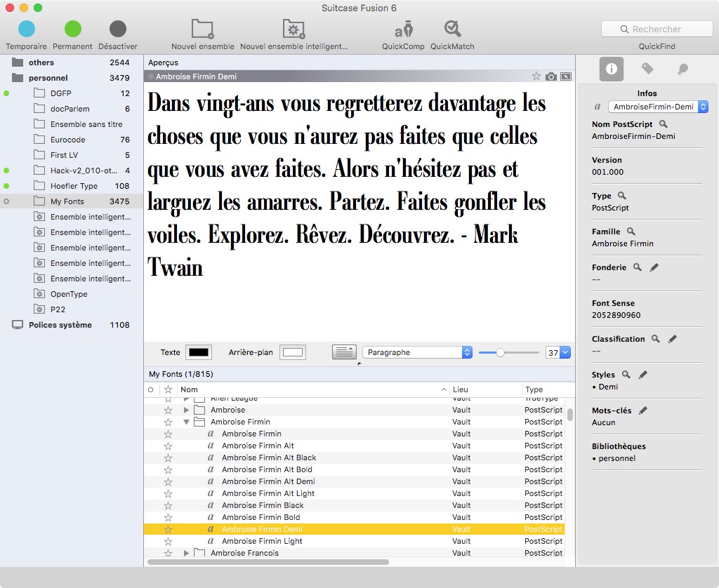719x588 pixels.
Task: Click the green Permanent activation button
Action: tap(72, 29)
